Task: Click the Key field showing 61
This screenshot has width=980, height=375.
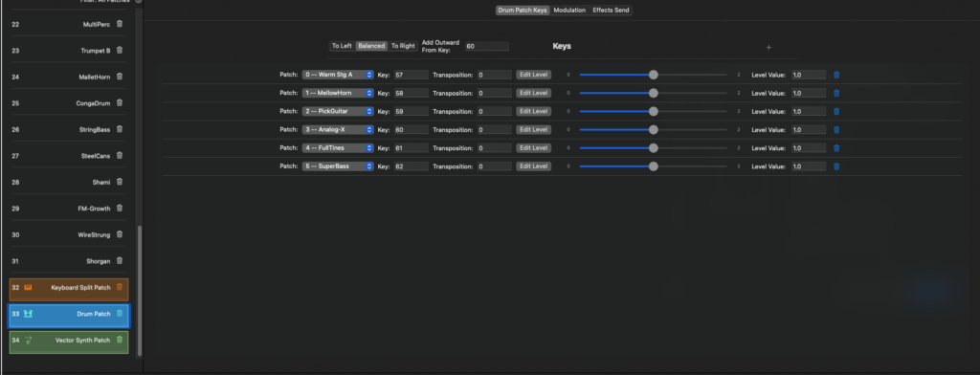Action: pos(412,148)
